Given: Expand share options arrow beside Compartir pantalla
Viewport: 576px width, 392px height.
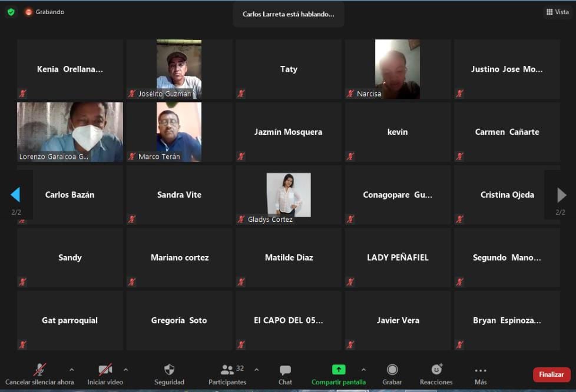Looking at the screenshot, I should 363,370.
